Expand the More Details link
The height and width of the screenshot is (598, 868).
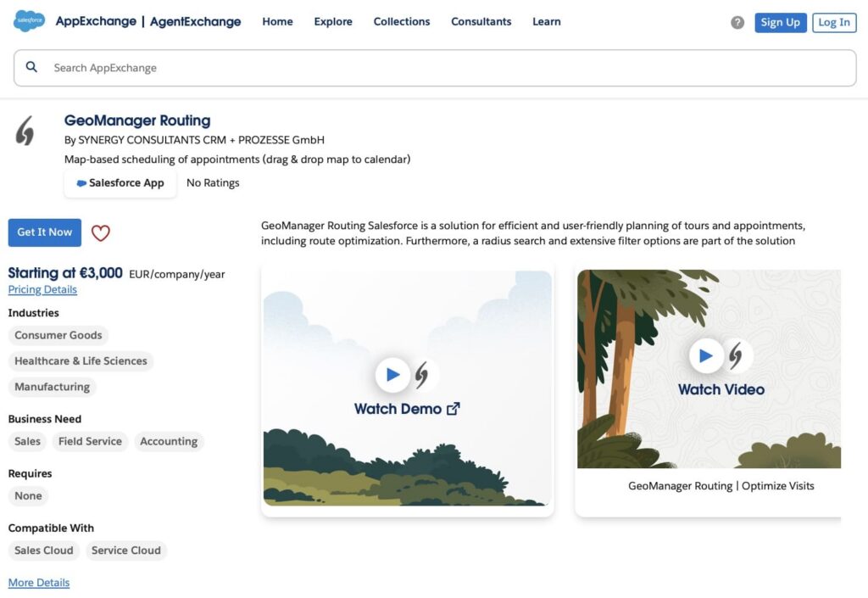click(x=39, y=583)
